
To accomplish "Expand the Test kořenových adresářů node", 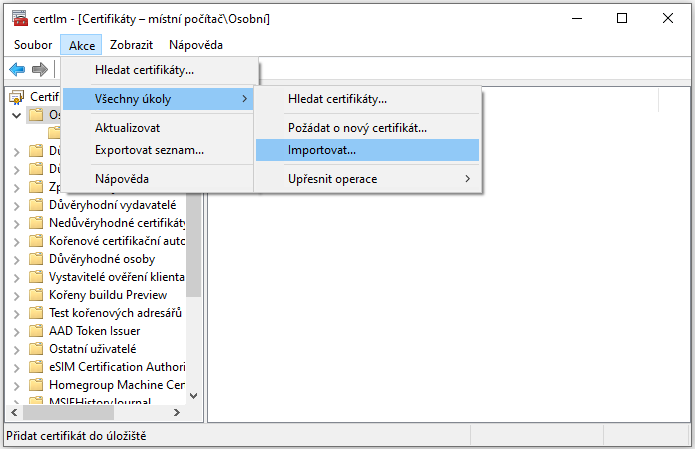I will tap(16, 314).
